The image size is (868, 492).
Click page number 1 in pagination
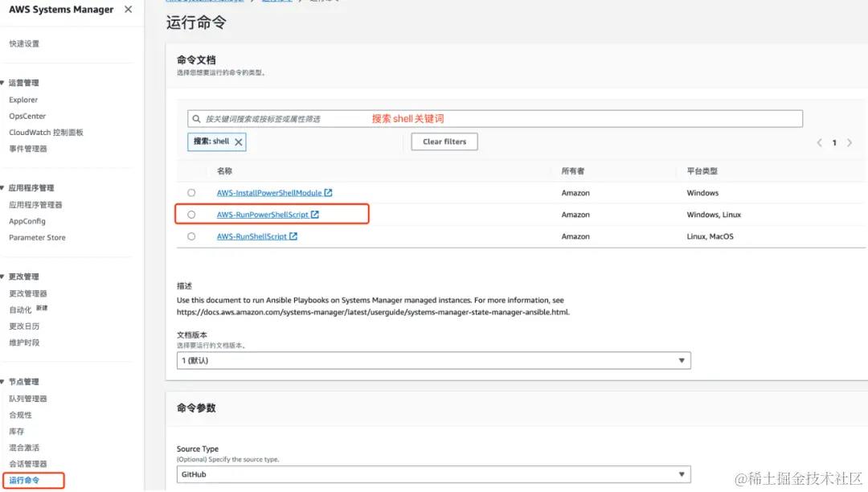(x=834, y=143)
